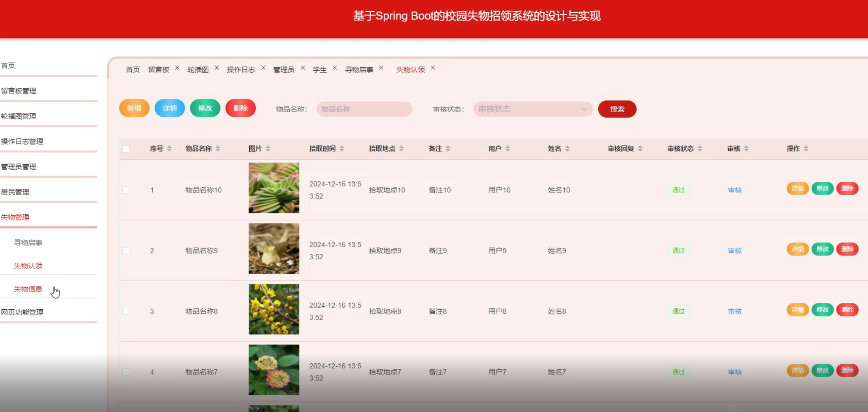Viewport: 868px width, 412px height.
Task: Open the 审核状态 dropdown filter
Action: pos(532,109)
